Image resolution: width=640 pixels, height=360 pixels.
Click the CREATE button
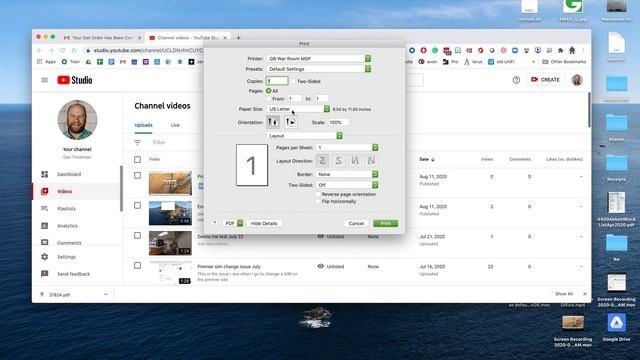(x=545, y=80)
